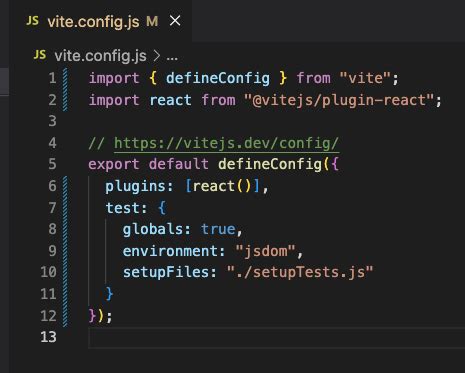The width and height of the screenshot is (465, 373).
Task: Click the environment property name
Action: pyautogui.click(x=170, y=251)
